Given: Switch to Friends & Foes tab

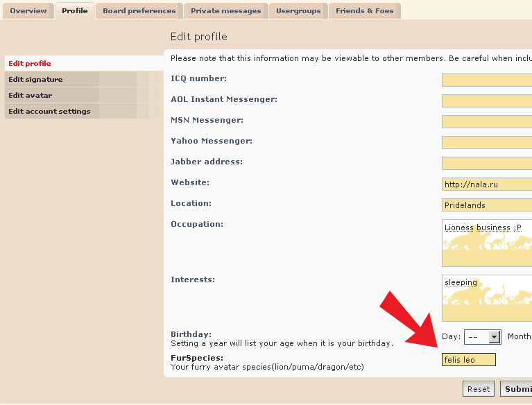Looking at the screenshot, I should coord(365,11).
